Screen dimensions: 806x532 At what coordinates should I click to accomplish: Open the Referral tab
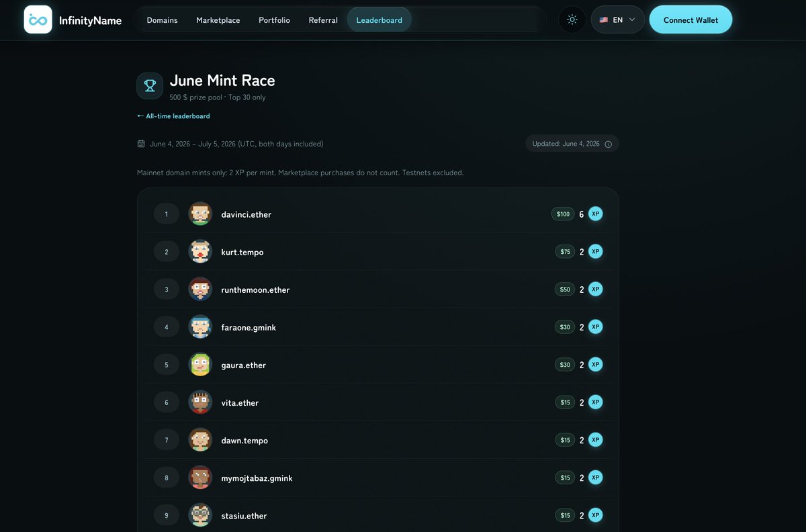pyautogui.click(x=323, y=20)
